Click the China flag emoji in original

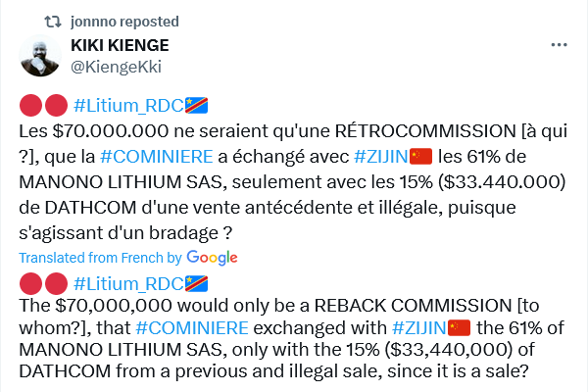(x=420, y=157)
